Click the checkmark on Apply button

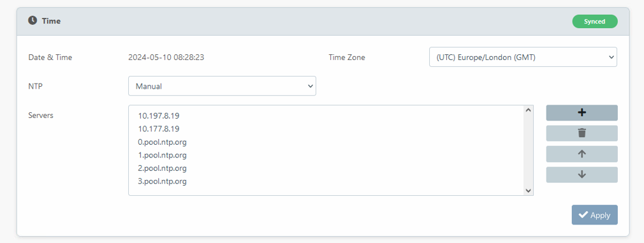(583, 215)
